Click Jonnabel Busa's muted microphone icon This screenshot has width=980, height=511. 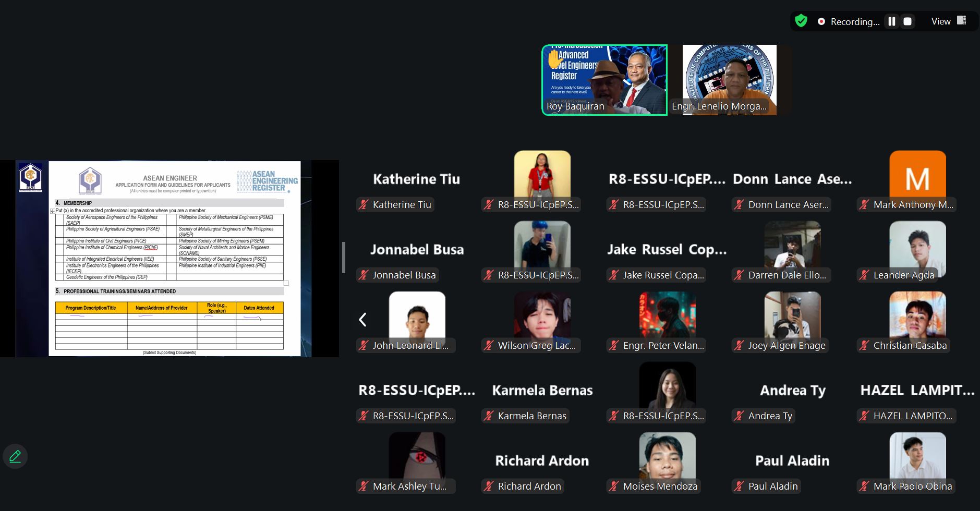(364, 275)
